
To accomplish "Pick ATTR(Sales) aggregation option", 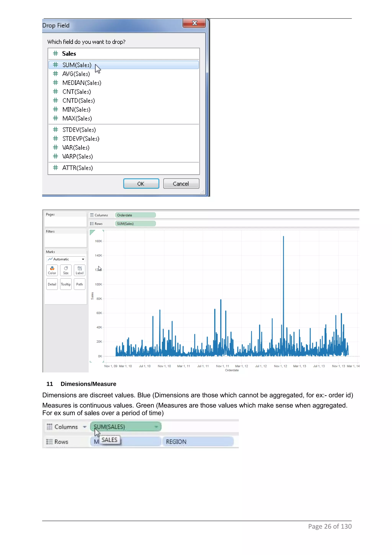I will 77,168.
